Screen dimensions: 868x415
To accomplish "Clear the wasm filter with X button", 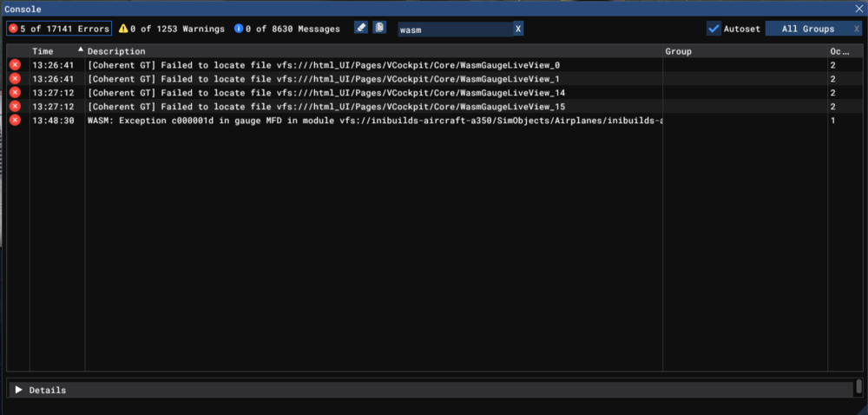I will tap(518, 29).
